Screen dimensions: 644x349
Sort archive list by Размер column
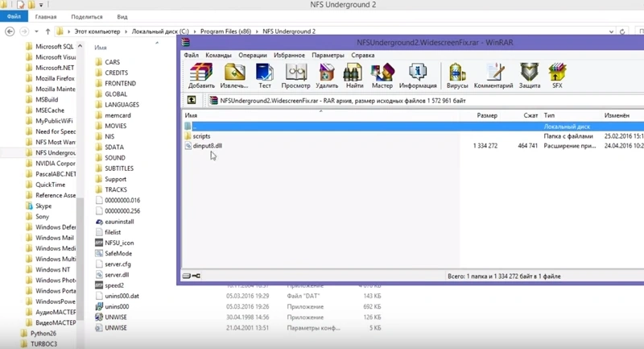point(487,115)
